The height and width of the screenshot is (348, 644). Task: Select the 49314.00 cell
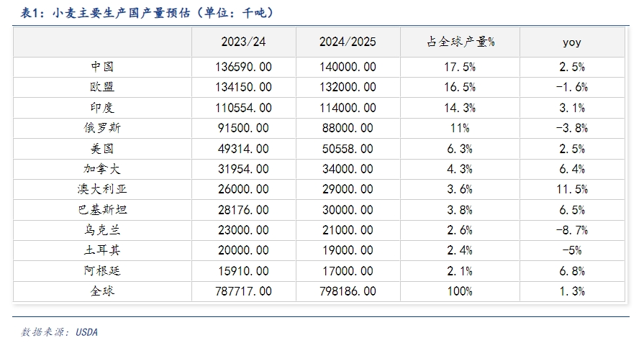pos(243,149)
